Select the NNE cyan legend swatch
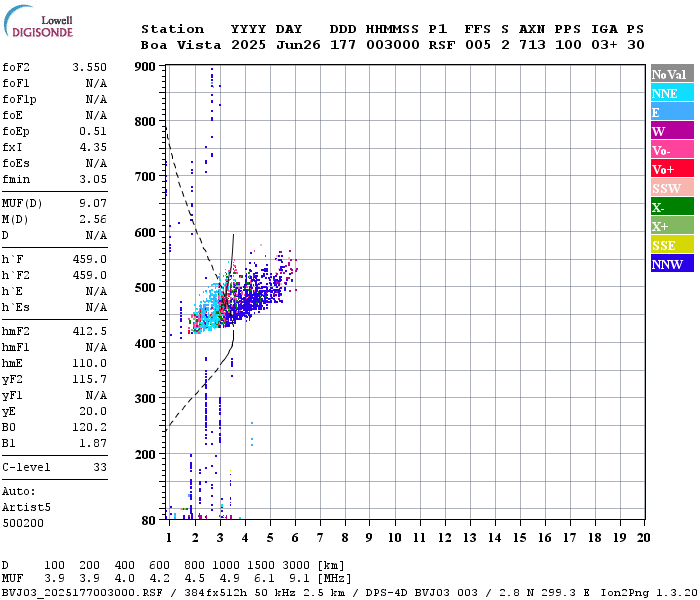The image size is (700, 600). pos(672,93)
